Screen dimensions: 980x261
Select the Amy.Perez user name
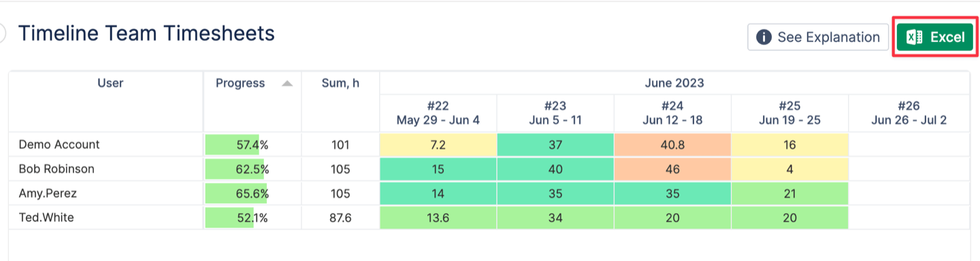[x=48, y=194]
